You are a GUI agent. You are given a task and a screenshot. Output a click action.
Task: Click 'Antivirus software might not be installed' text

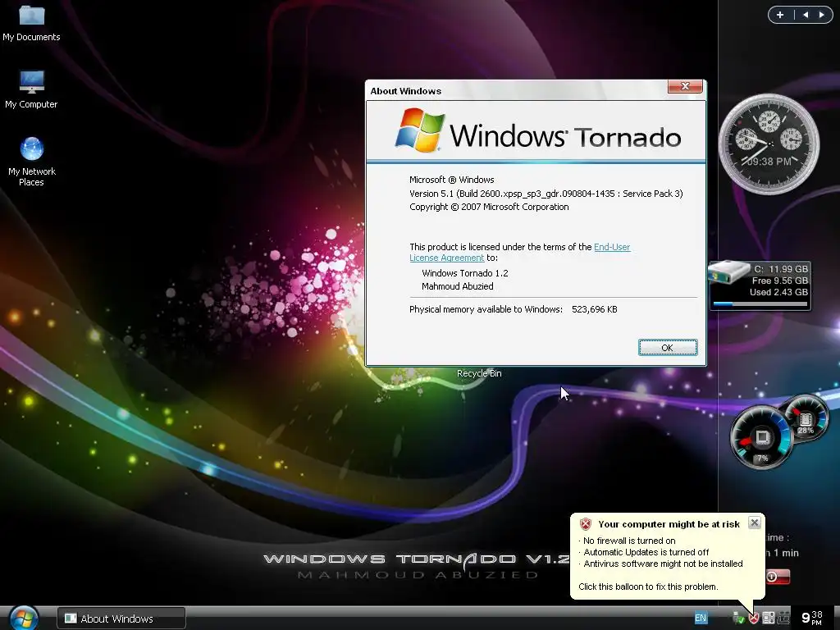coord(663,564)
